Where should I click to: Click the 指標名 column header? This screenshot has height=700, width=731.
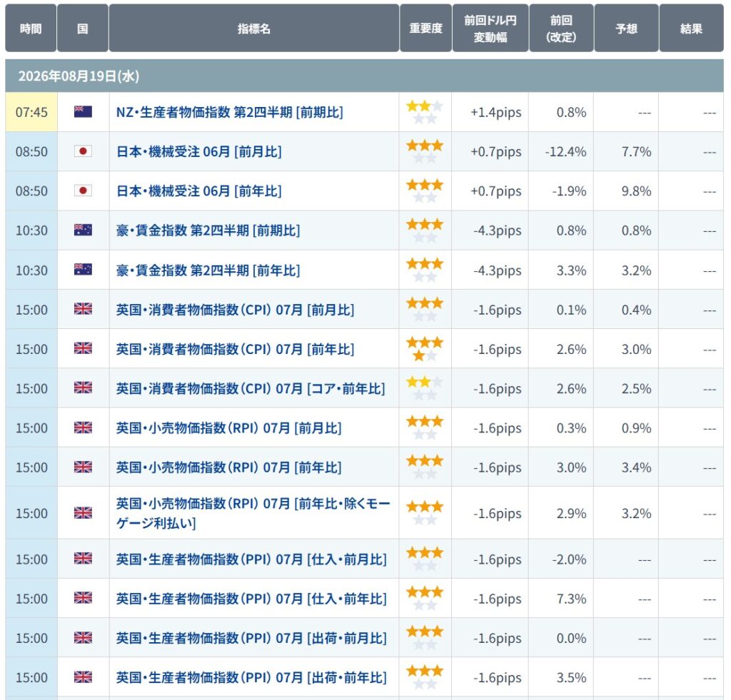click(254, 28)
